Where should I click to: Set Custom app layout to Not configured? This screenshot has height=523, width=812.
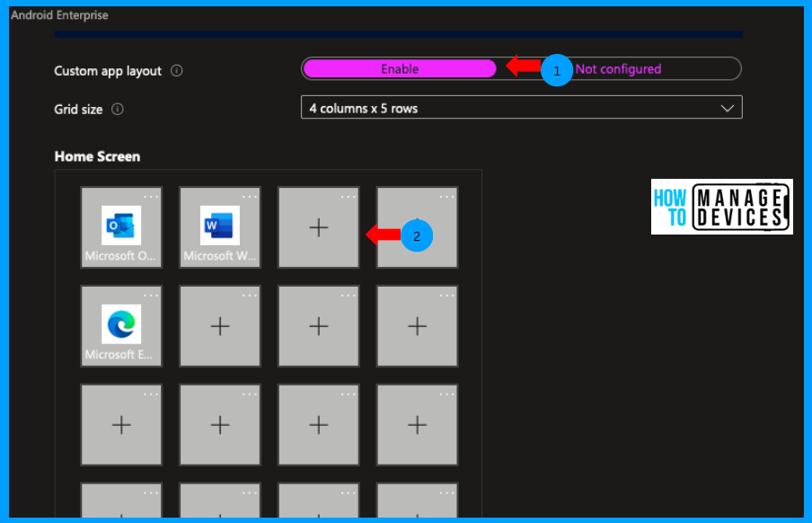tap(618, 69)
